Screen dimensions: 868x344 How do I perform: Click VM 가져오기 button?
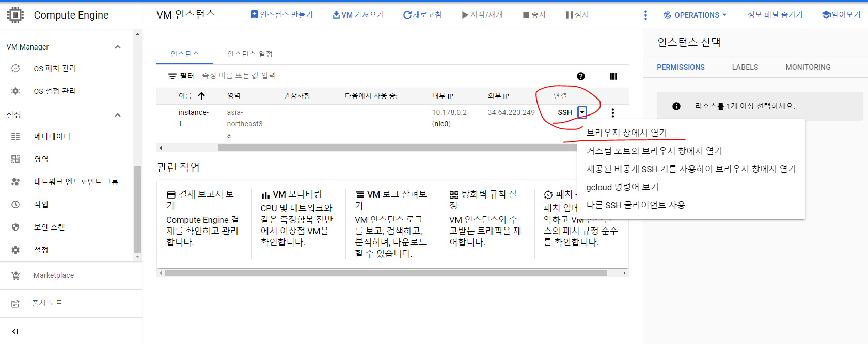[358, 15]
